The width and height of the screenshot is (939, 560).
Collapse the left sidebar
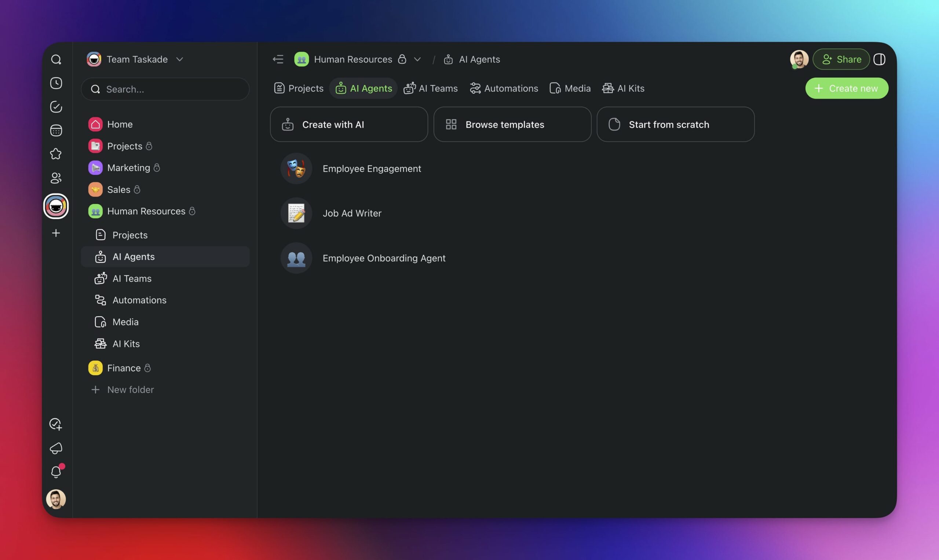[278, 59]
